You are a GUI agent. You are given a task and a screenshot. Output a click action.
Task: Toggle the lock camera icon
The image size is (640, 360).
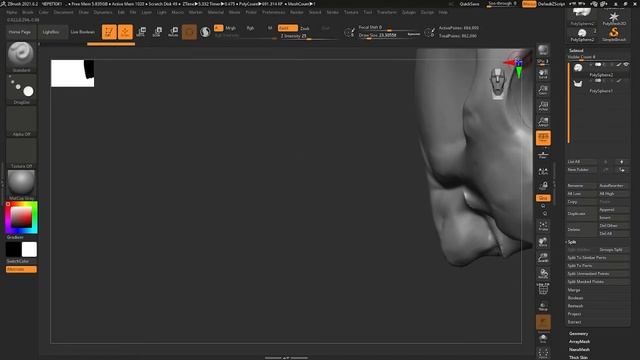coord(543,186)
